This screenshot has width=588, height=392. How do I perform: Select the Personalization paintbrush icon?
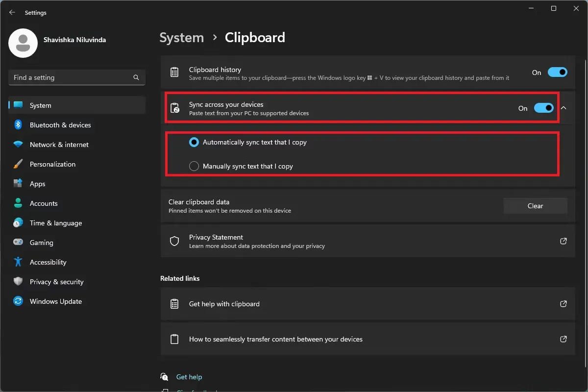18,164
